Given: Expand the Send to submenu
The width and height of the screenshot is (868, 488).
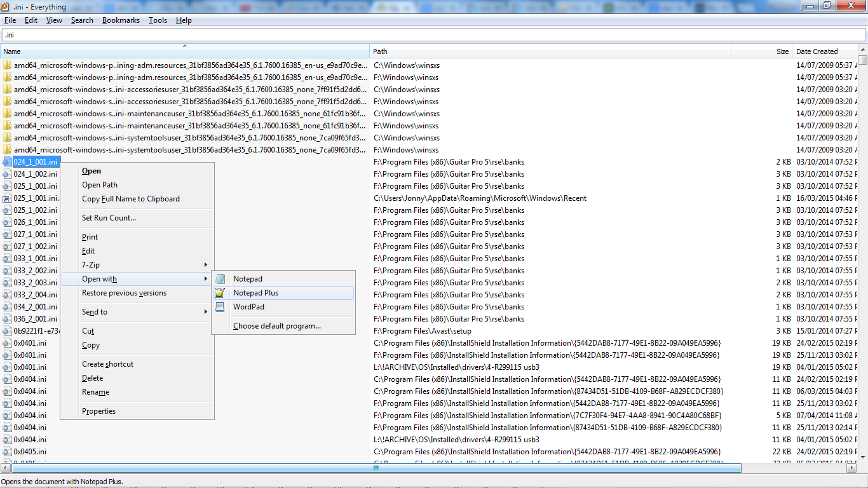Looking at the screenshot, I should point(137,312).
